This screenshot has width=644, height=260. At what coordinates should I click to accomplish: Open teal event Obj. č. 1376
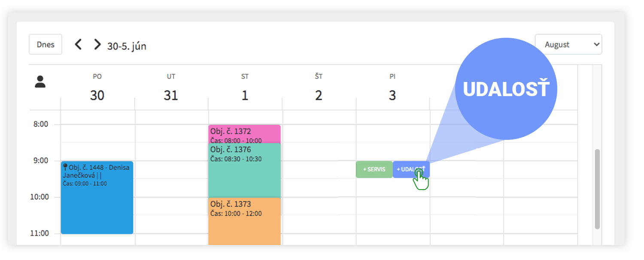tap(245, 170)
